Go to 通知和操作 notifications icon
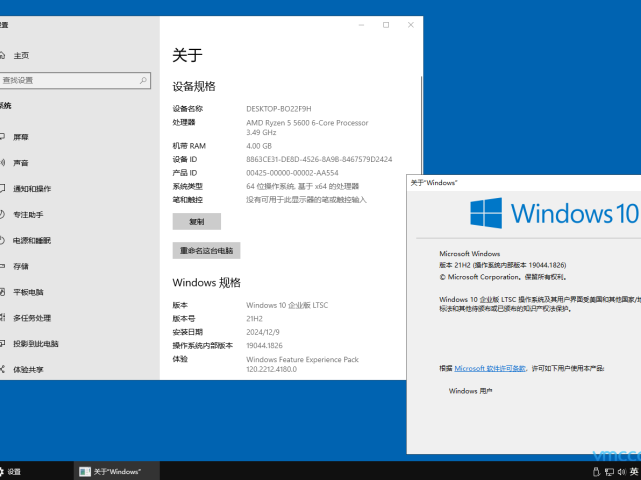The width and height of the screenshot is (641, 480). point(3,189)
